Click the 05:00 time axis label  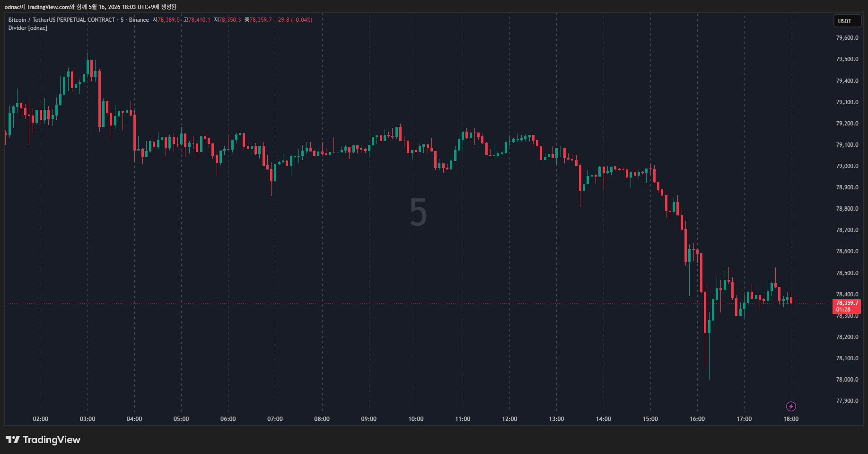(x=181, y=419)
